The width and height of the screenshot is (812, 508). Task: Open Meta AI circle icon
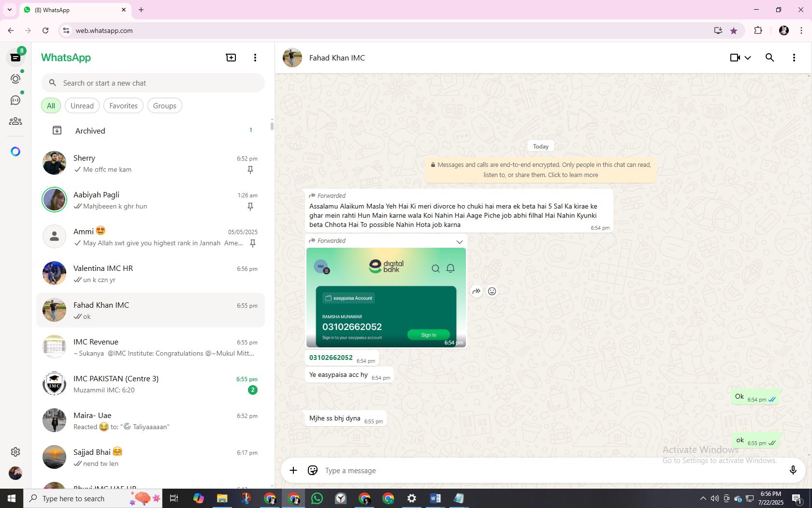[15, 151]
